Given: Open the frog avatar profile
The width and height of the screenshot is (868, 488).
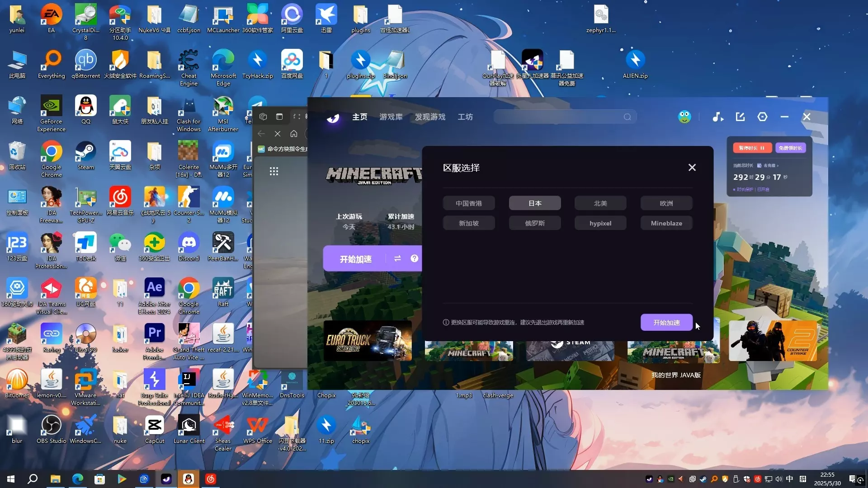Looking at the screenshot, I should pos(684,117).
